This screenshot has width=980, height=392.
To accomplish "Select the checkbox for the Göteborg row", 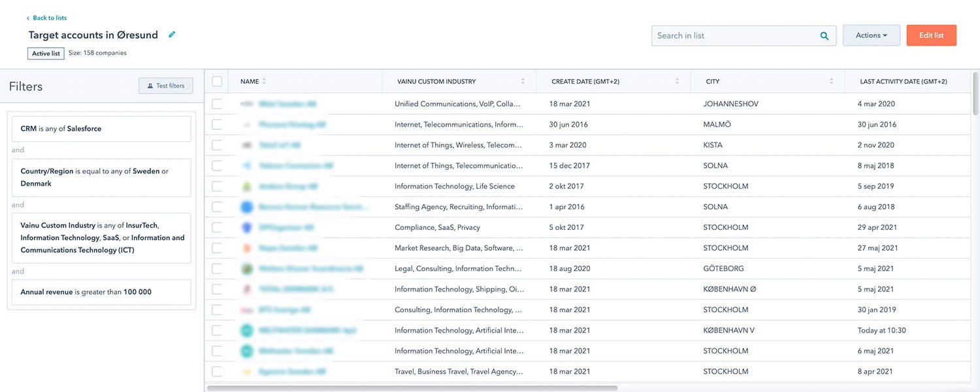I will pos(217,269).
